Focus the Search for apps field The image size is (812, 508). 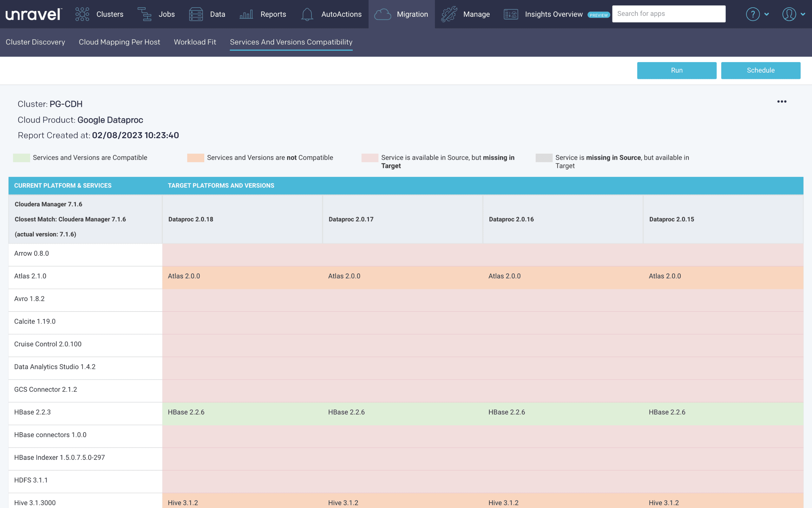pos(668,14)
